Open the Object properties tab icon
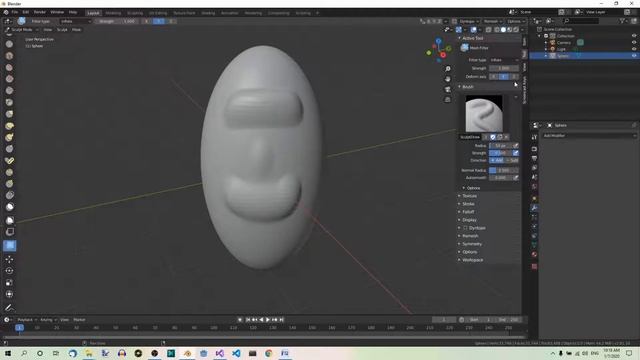640x360 pixels. coord(534,198)
